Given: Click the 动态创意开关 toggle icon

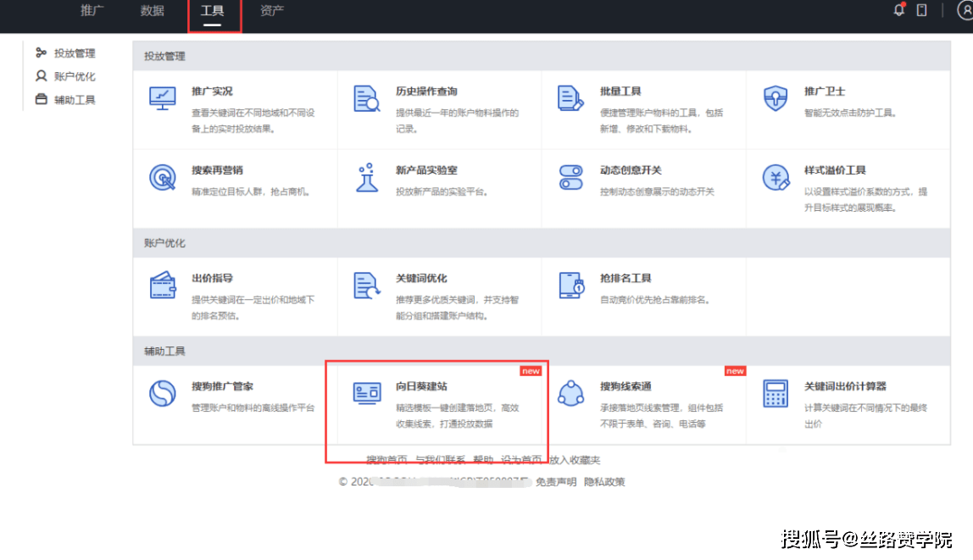Looking at the screenshot, I should 570,177.
